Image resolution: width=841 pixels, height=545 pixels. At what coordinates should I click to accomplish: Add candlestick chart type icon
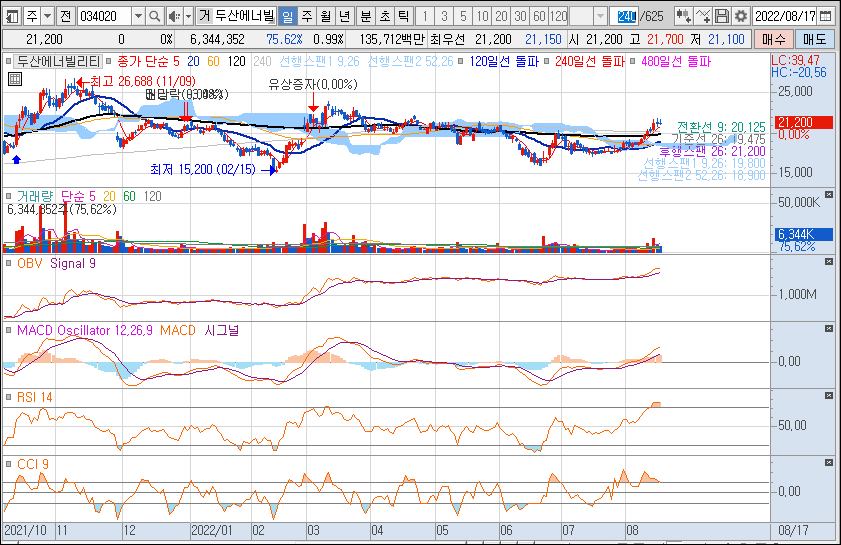pos(683,17)
